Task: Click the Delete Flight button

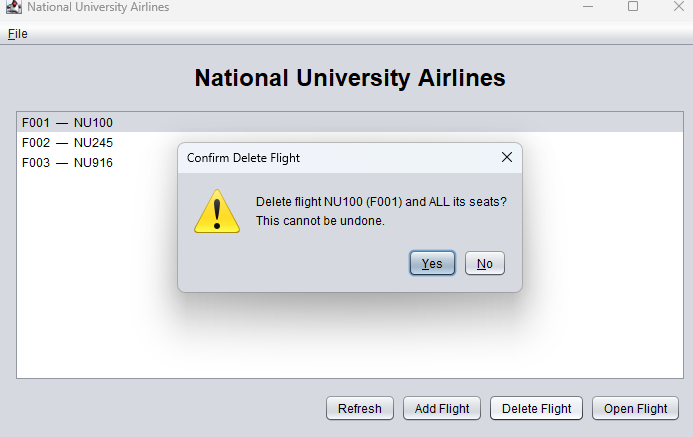Action: (x=536, y=408)
